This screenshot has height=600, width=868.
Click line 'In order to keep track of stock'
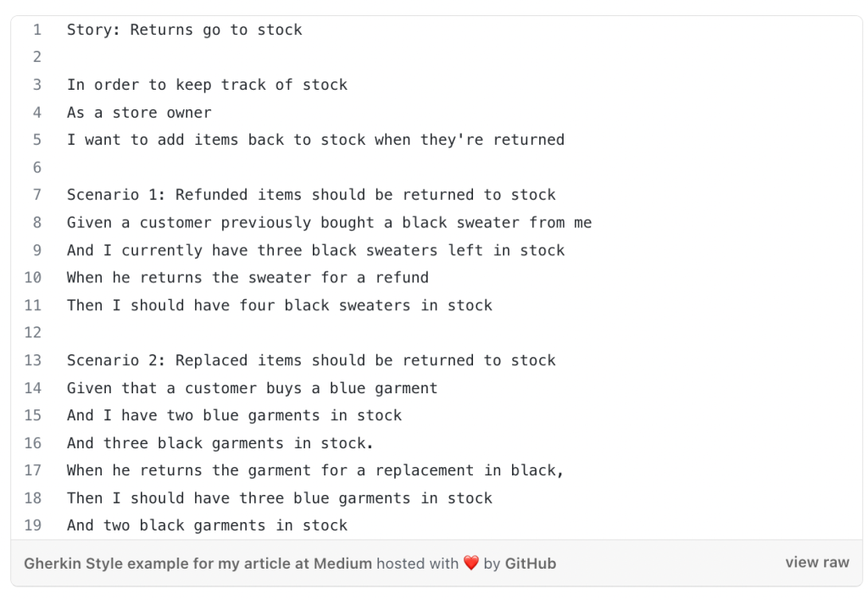(x=207, y=85)
